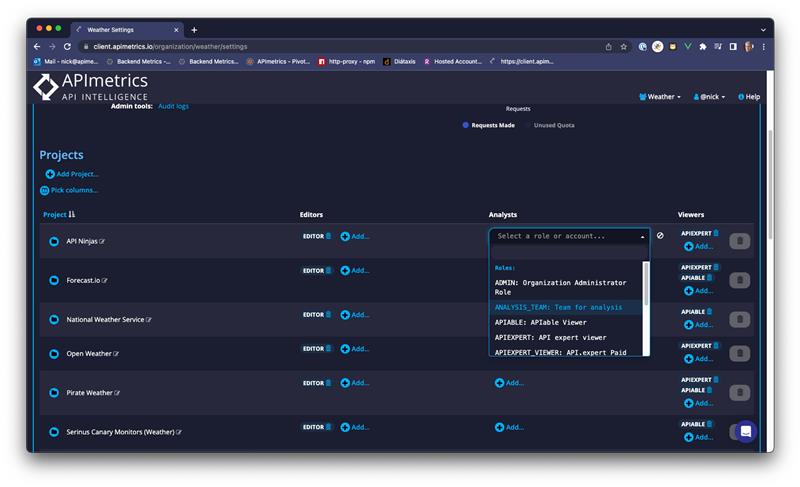Screen dimensions: 800x487
Task: Open a new browser tab
Action: 194,30
